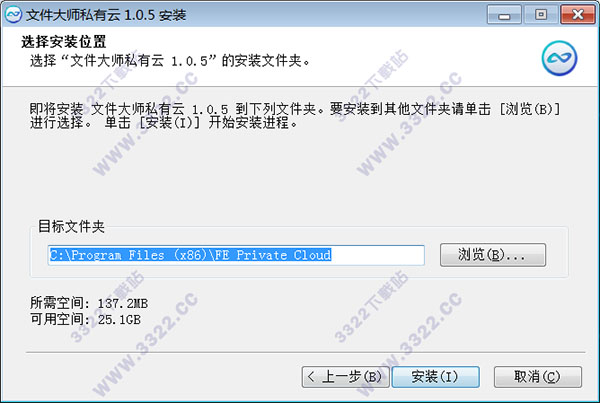Image resolution: width=600 pixels, height=403 pixels.
Task: Click the window title 文件大师私有云 1.0.5 安装
Action: click(106, 15)
